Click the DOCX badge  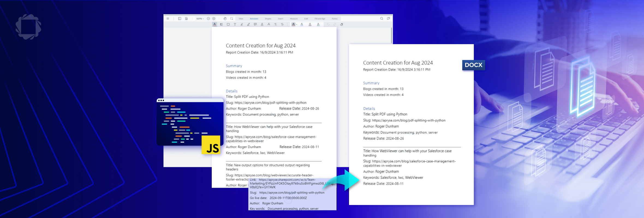pyautogui.click(x=473, y=65)
